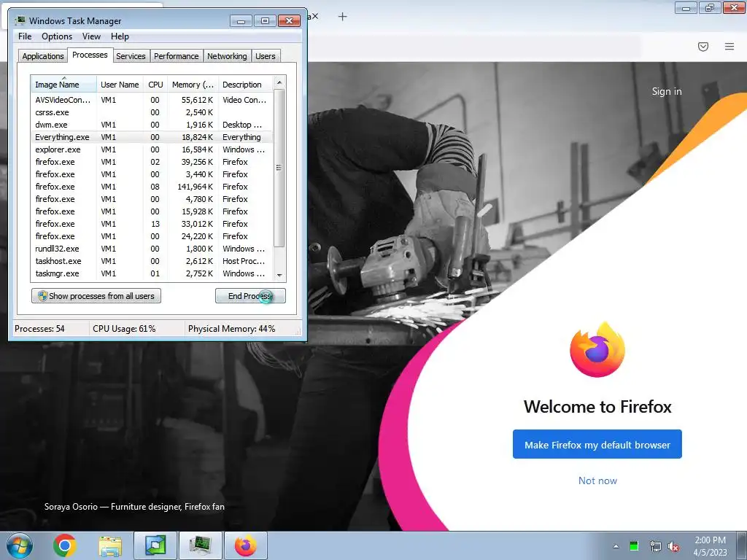Select the Task Manager taskbar icon
Screen dimensions: 747x560
point(200,545)
